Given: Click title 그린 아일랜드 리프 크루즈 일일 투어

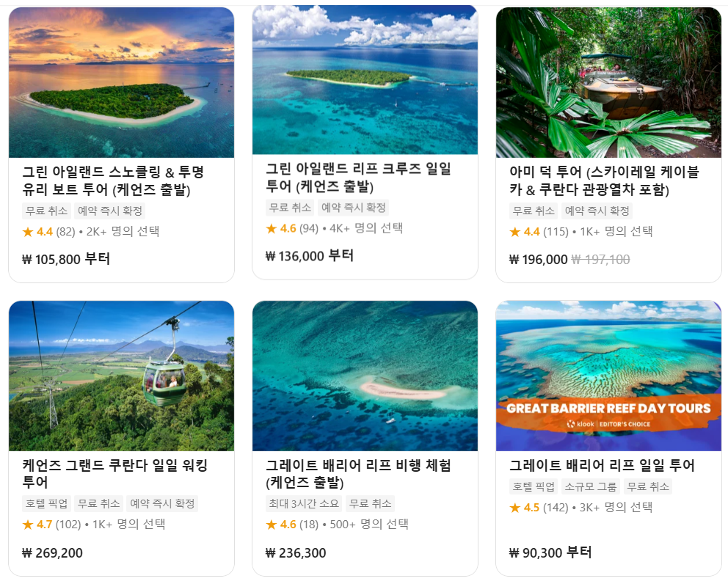Looking at the screenshot, I should (x=358, y=178).
